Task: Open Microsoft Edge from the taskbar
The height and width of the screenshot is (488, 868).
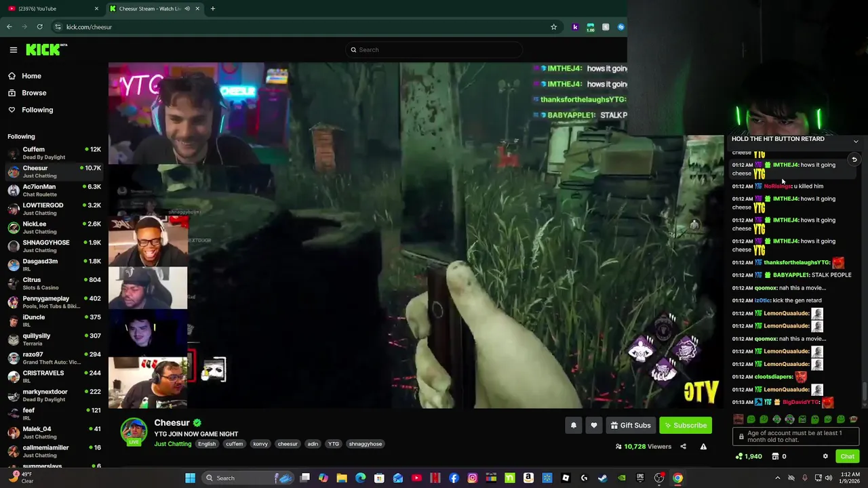Action: pos(361,478)
